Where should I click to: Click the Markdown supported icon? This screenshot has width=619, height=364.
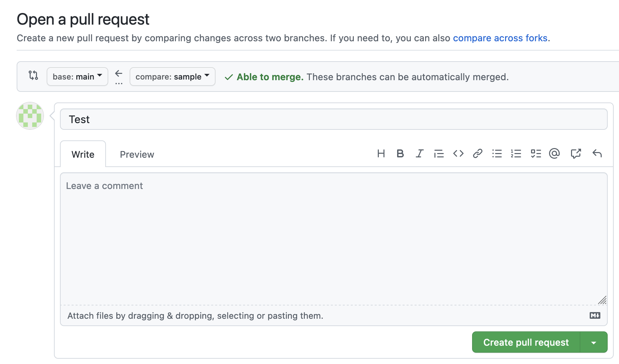click(595, 315)
